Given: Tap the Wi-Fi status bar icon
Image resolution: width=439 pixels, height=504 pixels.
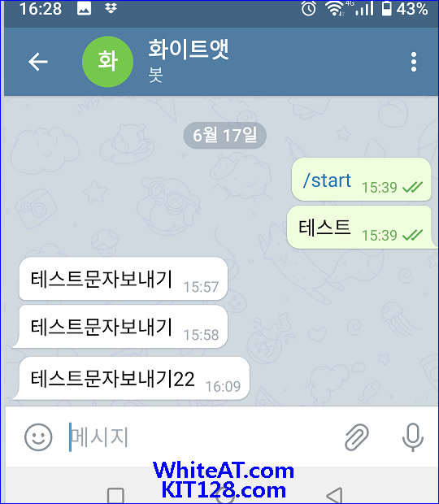Looking at the screenshot, I should point(335,9).
